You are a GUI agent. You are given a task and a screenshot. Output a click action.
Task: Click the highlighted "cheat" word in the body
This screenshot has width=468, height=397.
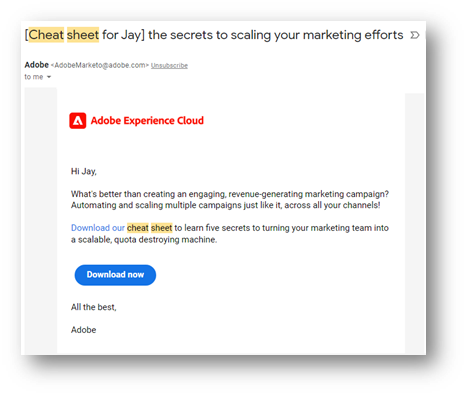[138, 228]
